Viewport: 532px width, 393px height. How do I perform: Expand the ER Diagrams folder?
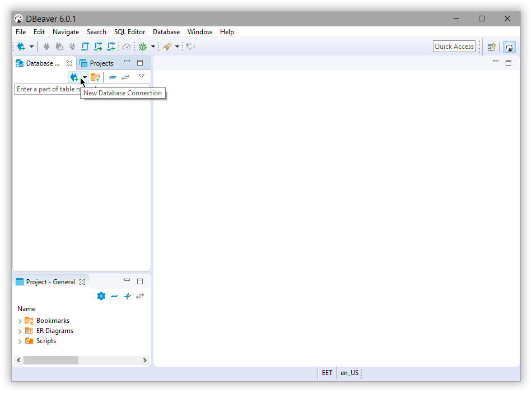coord(20,331)
